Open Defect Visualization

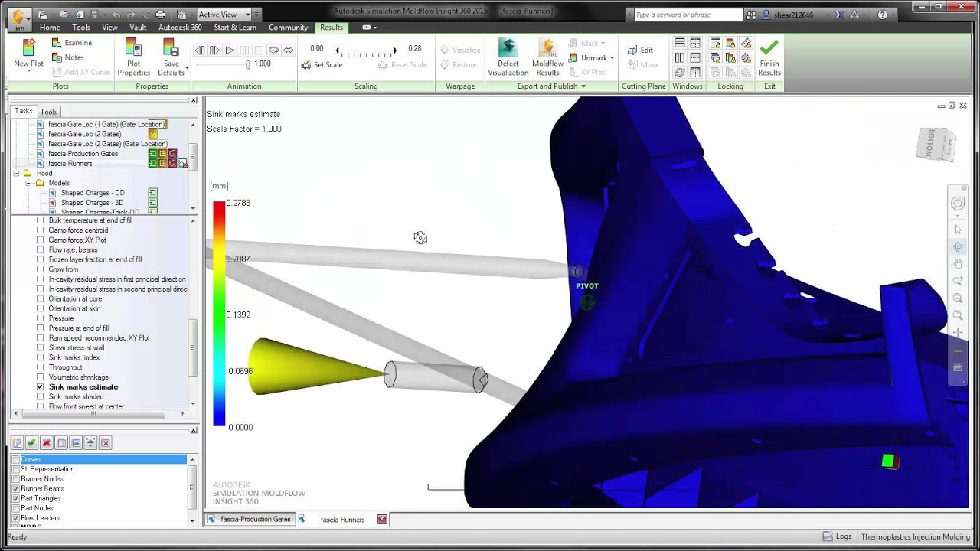pyautogui.click(x=508, y=57)
